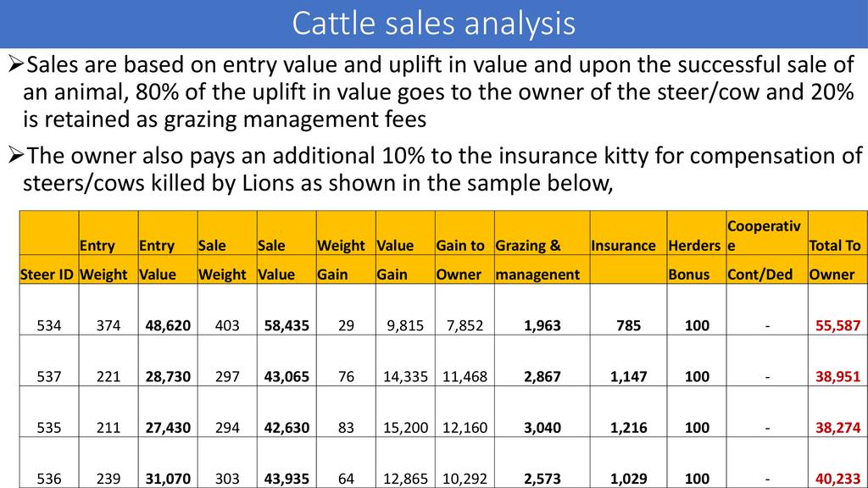Click the "Grazing & management" header cell
Viewport: 868px width, 488px height.
pyautogui.click(x=537, y=259)
